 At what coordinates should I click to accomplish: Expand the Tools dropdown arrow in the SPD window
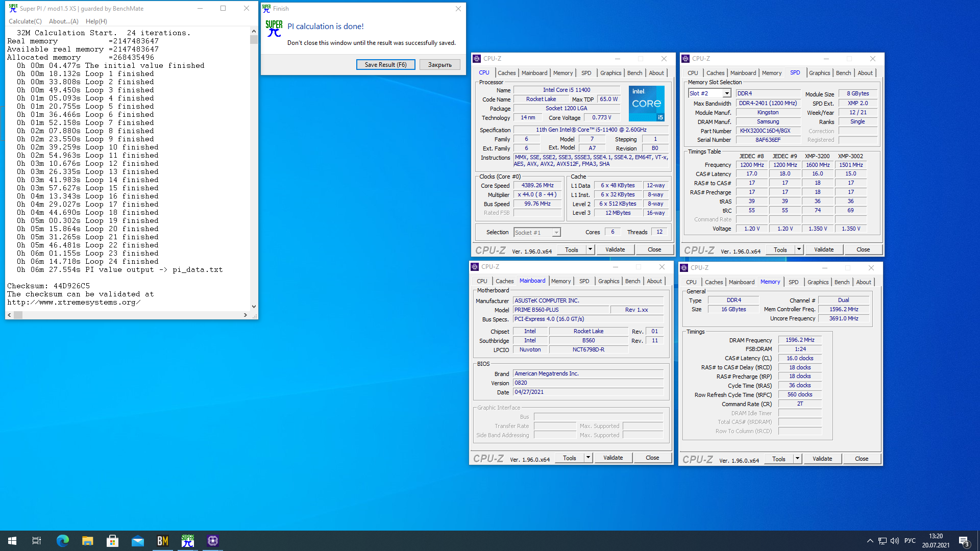tap(799, 249)
